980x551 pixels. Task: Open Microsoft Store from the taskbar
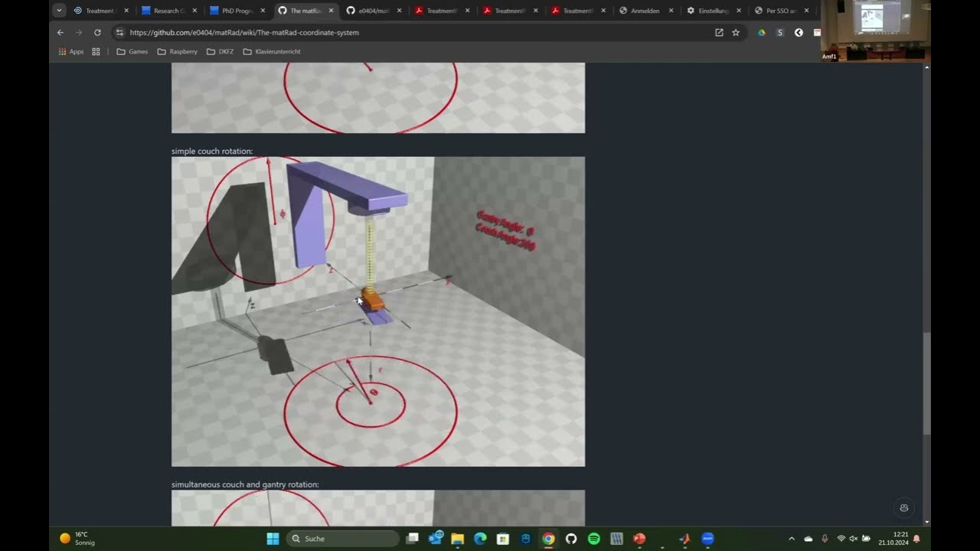(x=503, y=539)
